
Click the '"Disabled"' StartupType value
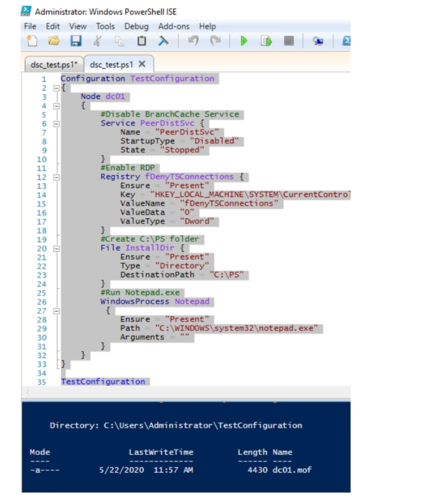tap(214, 141)
